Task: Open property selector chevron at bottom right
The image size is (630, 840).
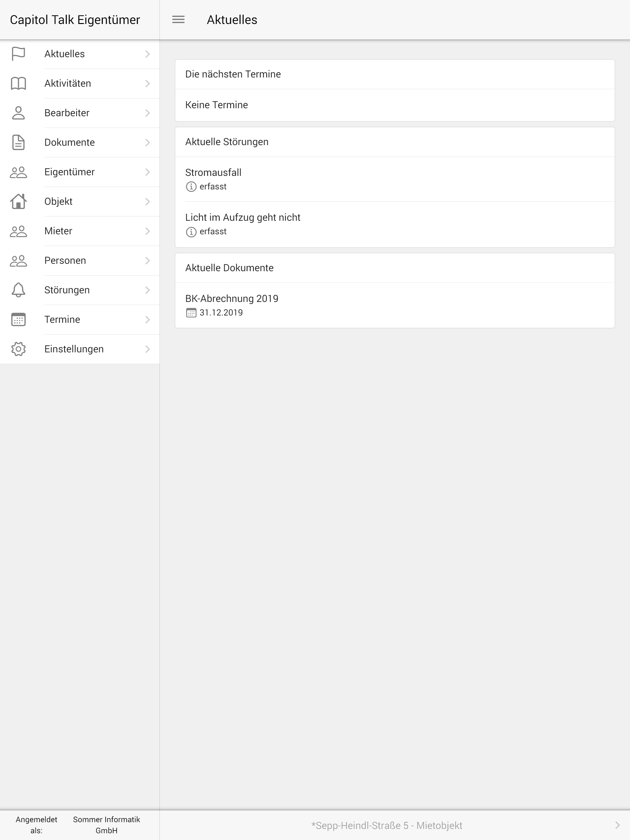Action: coord(617,825)
